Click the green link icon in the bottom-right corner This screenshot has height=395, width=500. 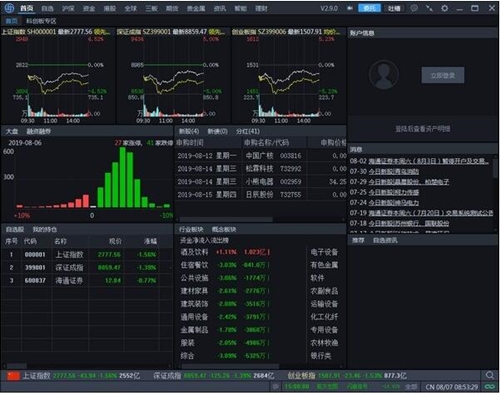(490, 387)
